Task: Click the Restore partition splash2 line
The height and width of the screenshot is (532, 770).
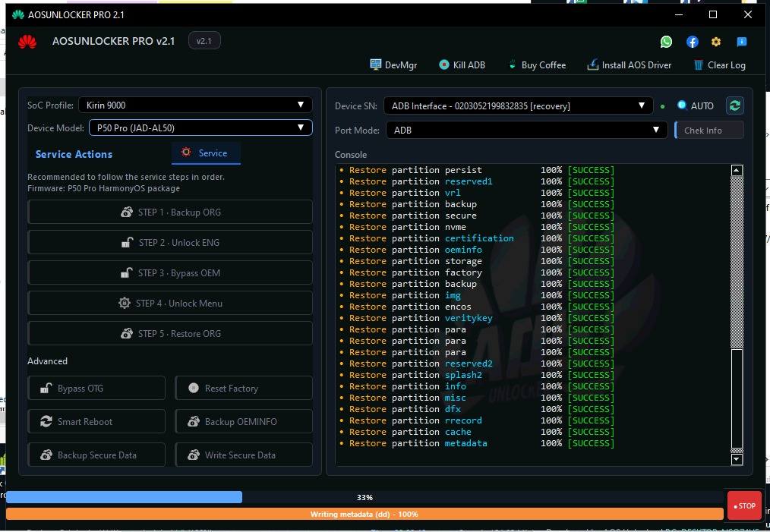Action: [x=476, y=374]
